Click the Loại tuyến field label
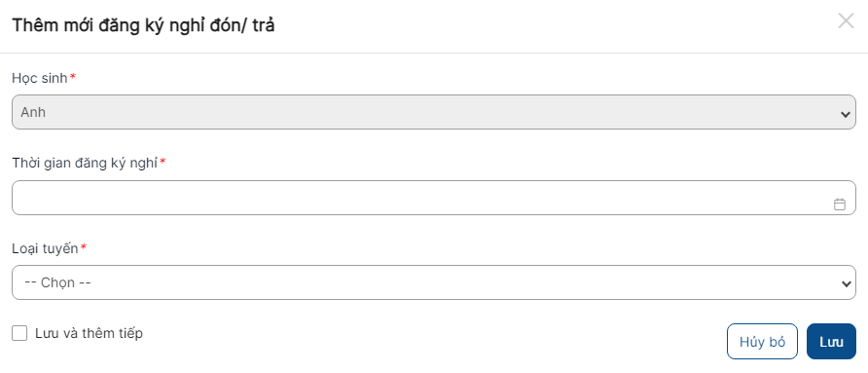The image size is (868, 373). pos(45,248)
